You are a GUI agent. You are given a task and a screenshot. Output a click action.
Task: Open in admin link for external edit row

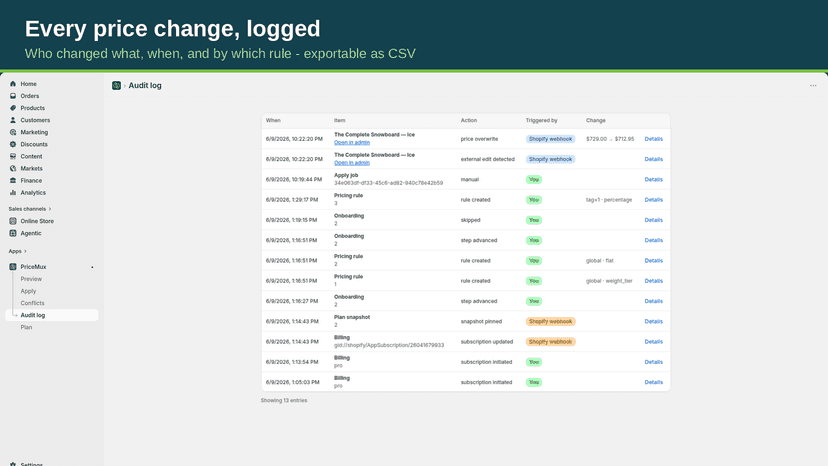352,163
